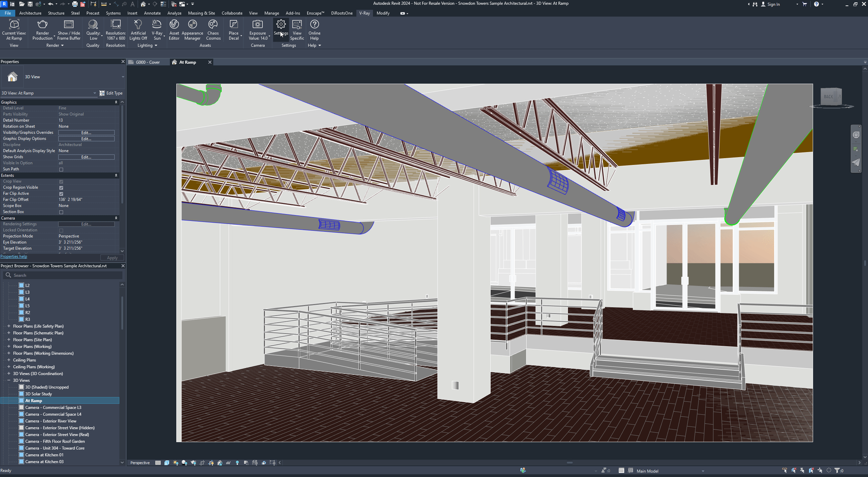Collapse the 3D Views tree node
Viewport: 868px width, 477px height.
coord(9,380)
